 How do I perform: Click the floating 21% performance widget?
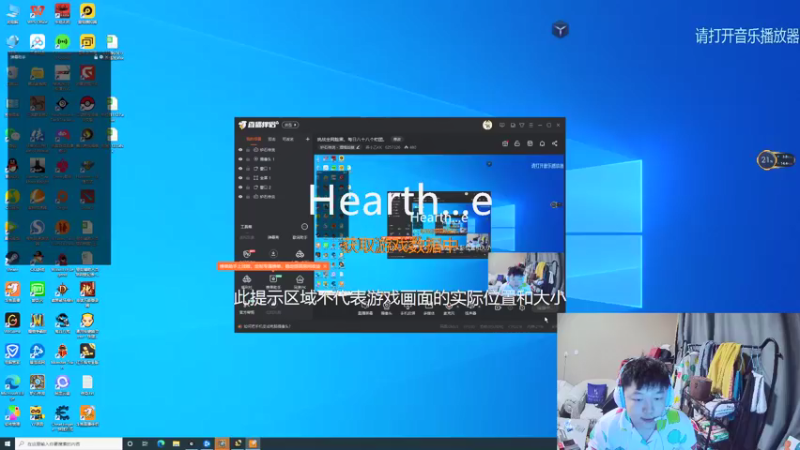776,160
